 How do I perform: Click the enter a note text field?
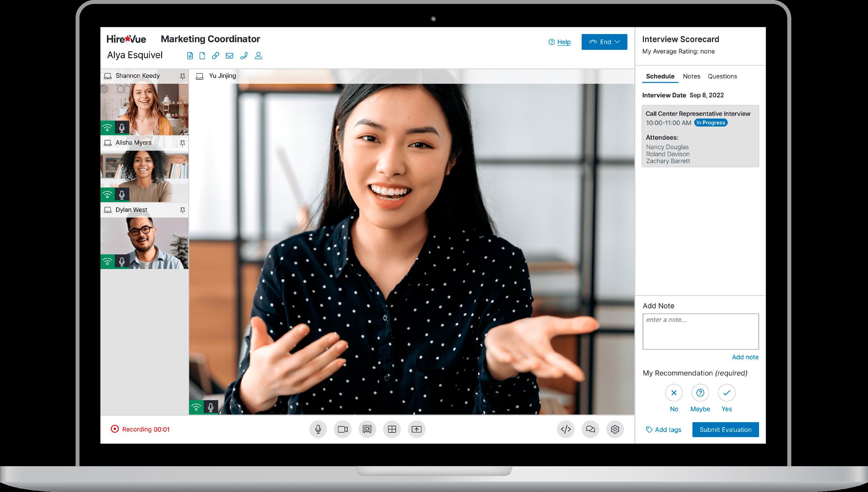700,331
